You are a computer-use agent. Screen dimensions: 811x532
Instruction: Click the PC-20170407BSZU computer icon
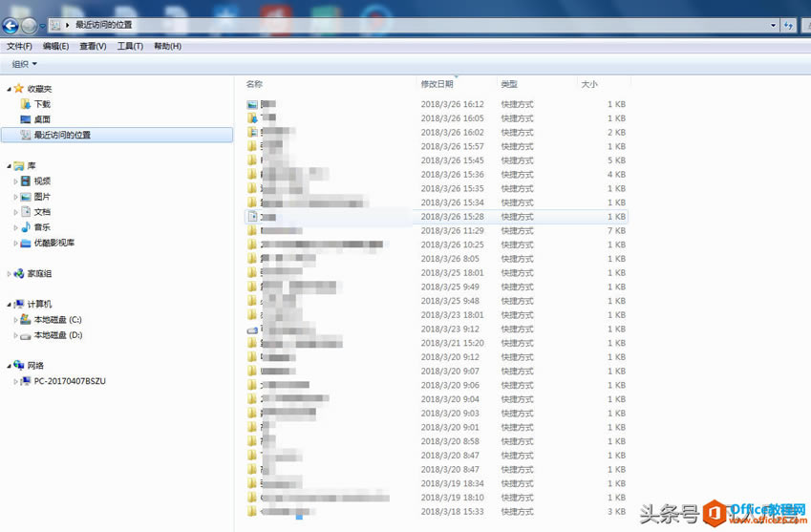pos(26,381)
